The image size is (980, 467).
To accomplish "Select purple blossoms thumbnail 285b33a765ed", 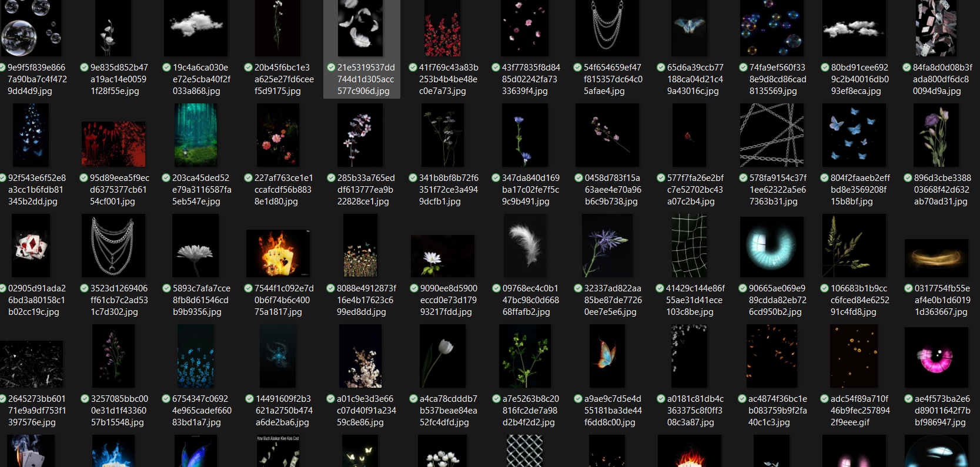I will tap(360, 135).
